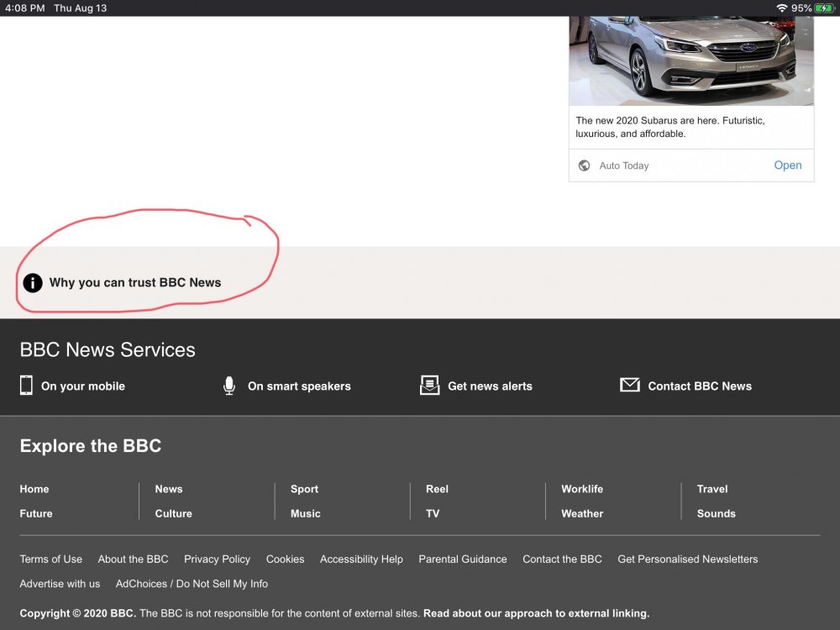Open the Subaru car ad image
Image resolution: width=840 pixels, height=630 pixels.
pos(691,60)
